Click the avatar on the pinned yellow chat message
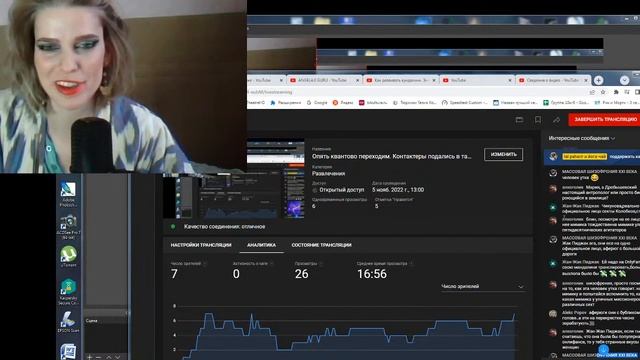The height and width of the screenshot is (360, 640). [x=553, y=157]
